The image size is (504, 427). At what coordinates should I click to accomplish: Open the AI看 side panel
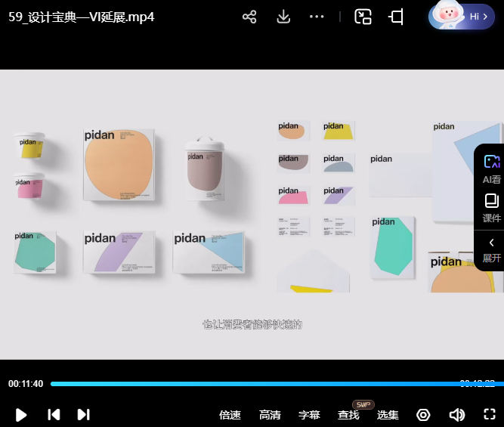491,169
